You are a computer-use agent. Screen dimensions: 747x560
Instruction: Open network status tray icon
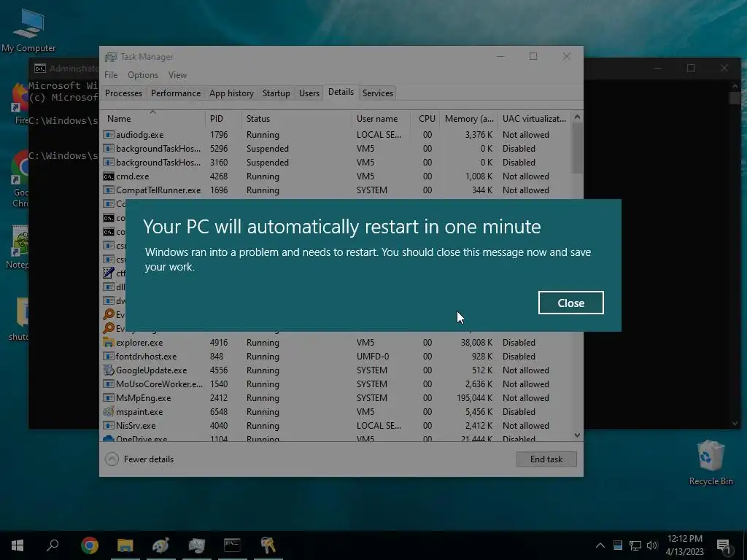pyautogui.click(x=635, y=545)
